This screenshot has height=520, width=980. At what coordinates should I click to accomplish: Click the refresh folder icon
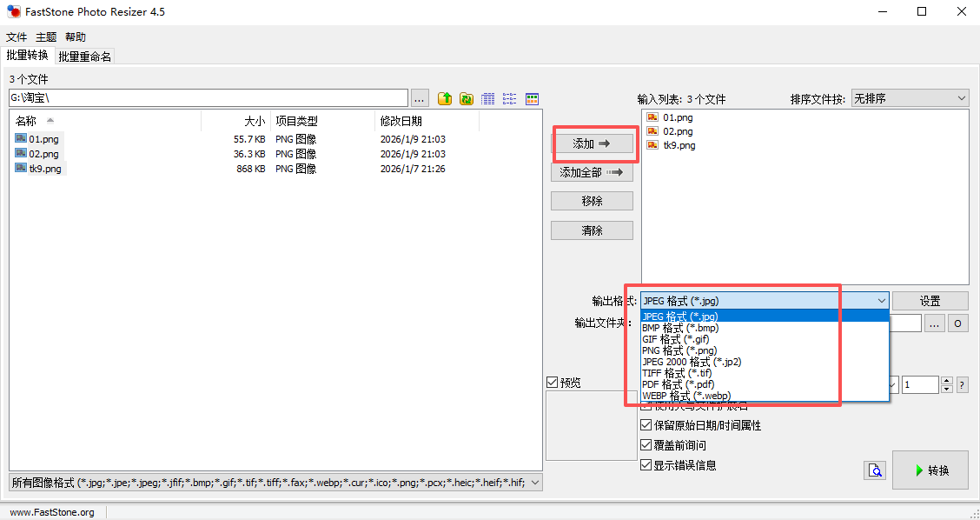point(467,98)
